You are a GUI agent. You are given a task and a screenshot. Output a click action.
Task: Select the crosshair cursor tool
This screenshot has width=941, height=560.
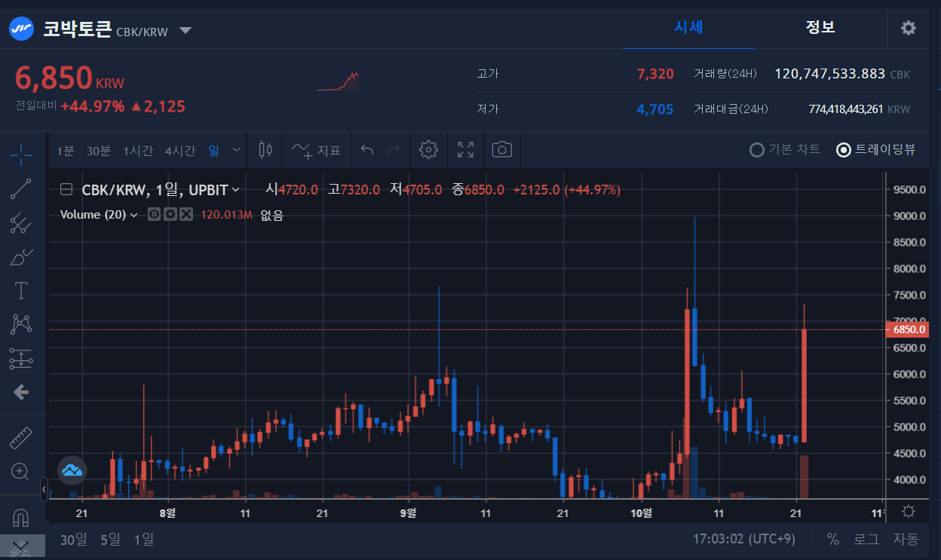click(x=21, y=155)
